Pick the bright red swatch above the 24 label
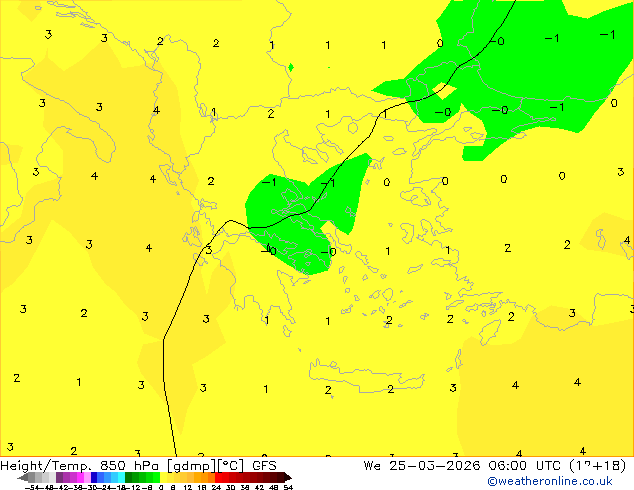 pyautogui.click(x=218, y=478)
